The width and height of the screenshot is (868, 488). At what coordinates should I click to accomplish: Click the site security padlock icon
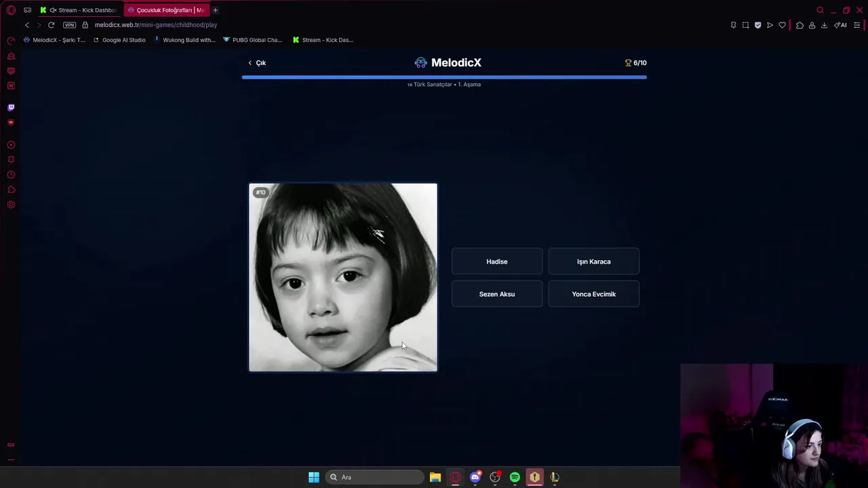85,25
